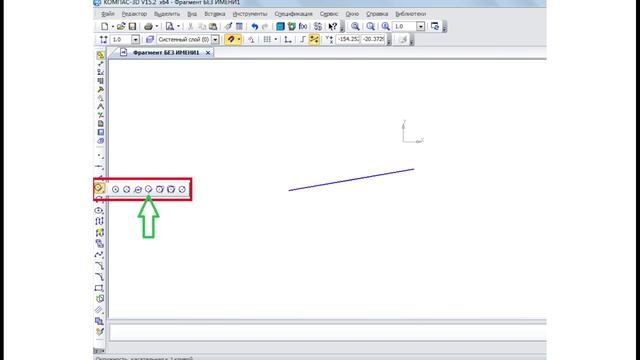This screenshot has width=640, height=360.
Task: Open the zoom scale 1.0 dropdown near magnifiers
Action: pos(420,27)
